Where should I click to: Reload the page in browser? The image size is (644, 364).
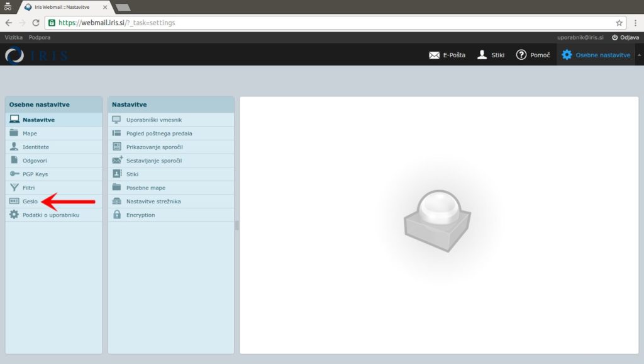36,23
